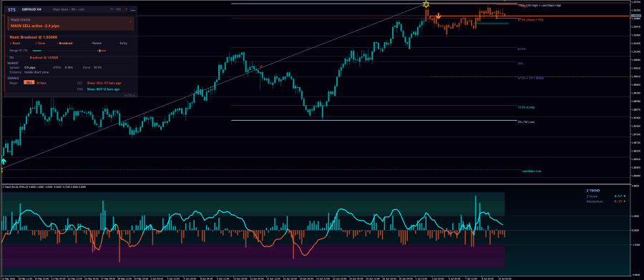This screenshot has width=644, height=280.
Task: Click 'MAIN SELL active -2.4 pips' status
Action: click(x=35, y=26)
